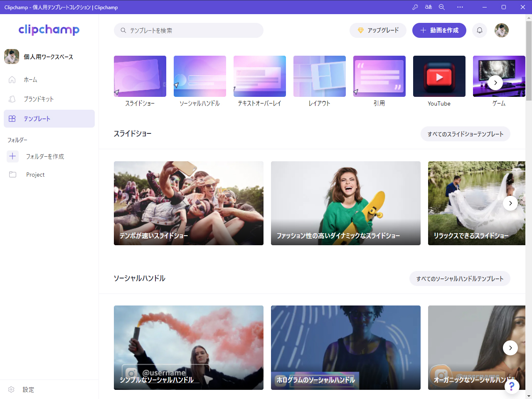Open シンプルなソーシャルハンドル template
Viewport: 532px width, 399px height.
(x=189, y=348)
